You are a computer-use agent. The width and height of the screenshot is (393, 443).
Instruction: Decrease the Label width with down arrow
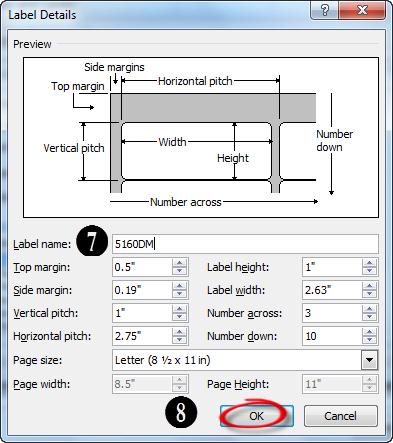(370, 294)
